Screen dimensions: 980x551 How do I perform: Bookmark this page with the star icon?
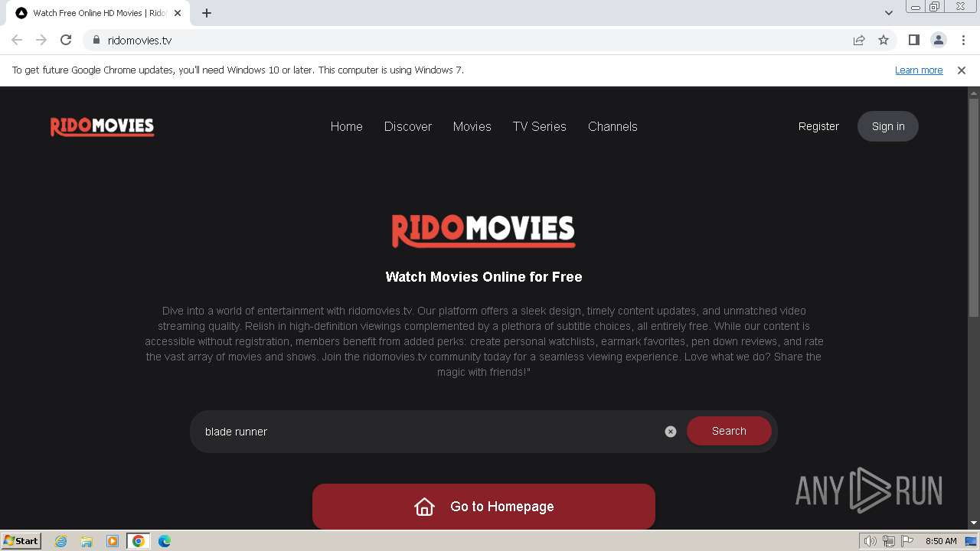(884, 40)
